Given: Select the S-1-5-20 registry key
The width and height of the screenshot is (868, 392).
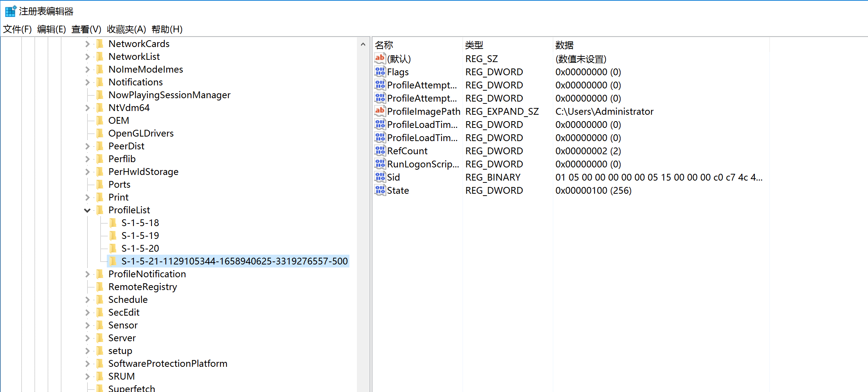Looking at the screenshot, I should click(x=140, y=248).
